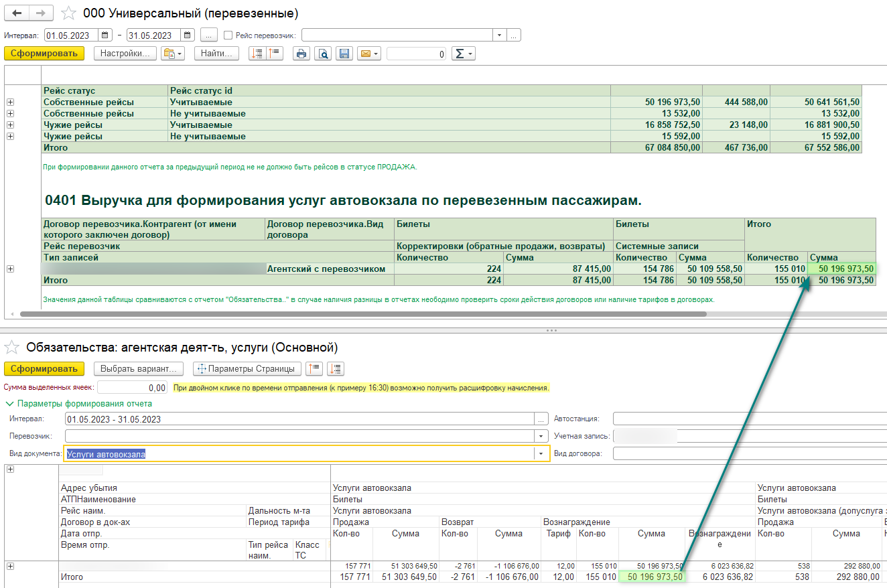
Task: Collapse the Параметры формирования отчета section
Action: [x=9, y=404]
